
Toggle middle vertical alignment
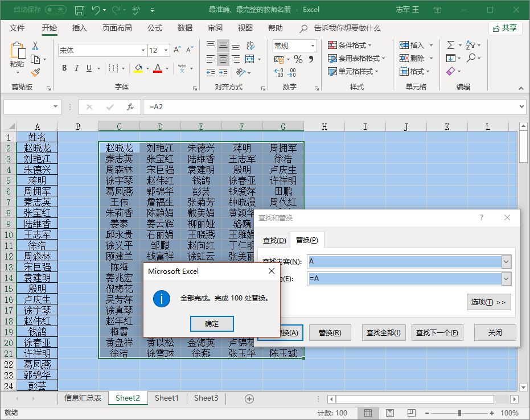[x=223, y=46]
